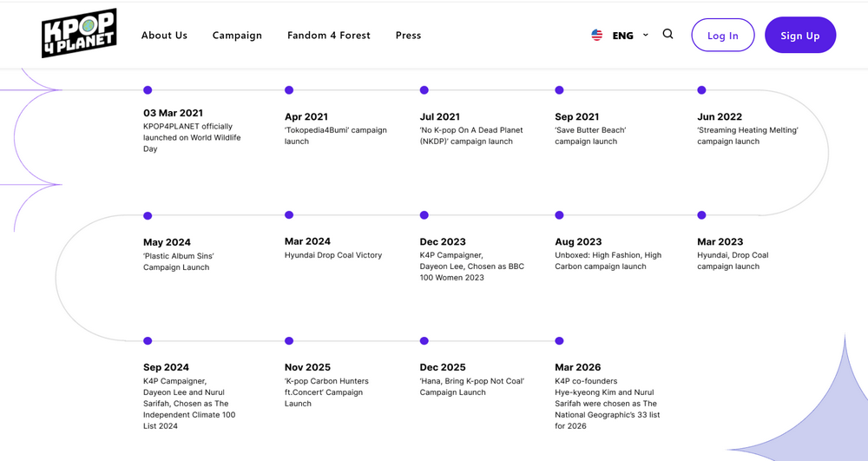Open the Campaign menu

coord(237,36)
